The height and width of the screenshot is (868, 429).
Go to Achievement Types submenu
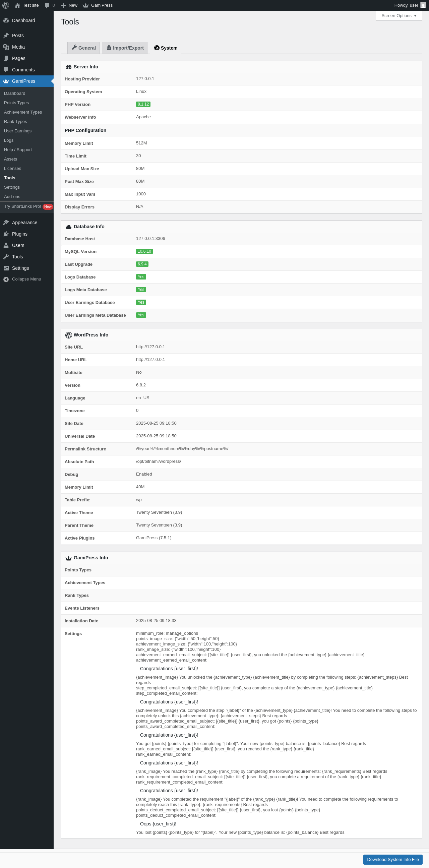tap(23, 112)
